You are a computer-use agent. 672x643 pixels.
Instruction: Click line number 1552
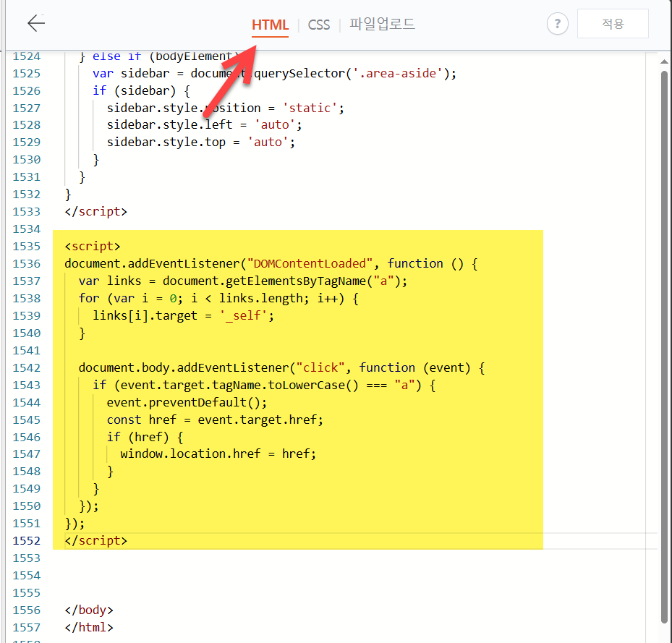point(27,541)
